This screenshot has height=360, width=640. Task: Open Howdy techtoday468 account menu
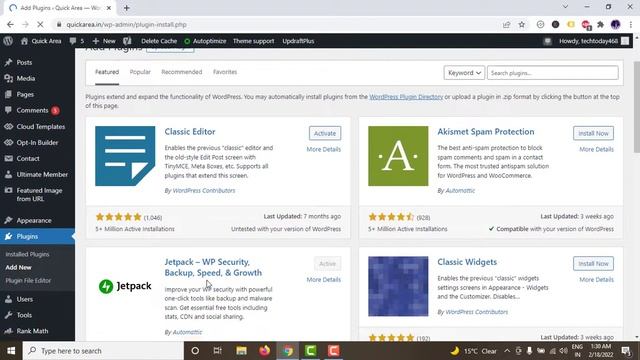click(594, 41)
